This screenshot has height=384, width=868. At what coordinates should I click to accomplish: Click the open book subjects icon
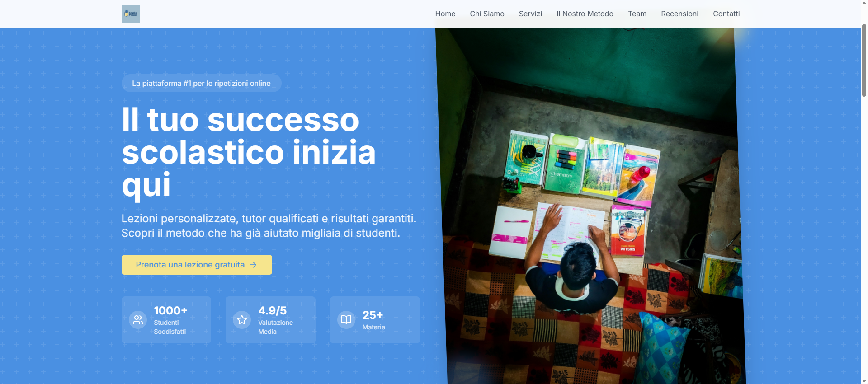tap(346, 320)
